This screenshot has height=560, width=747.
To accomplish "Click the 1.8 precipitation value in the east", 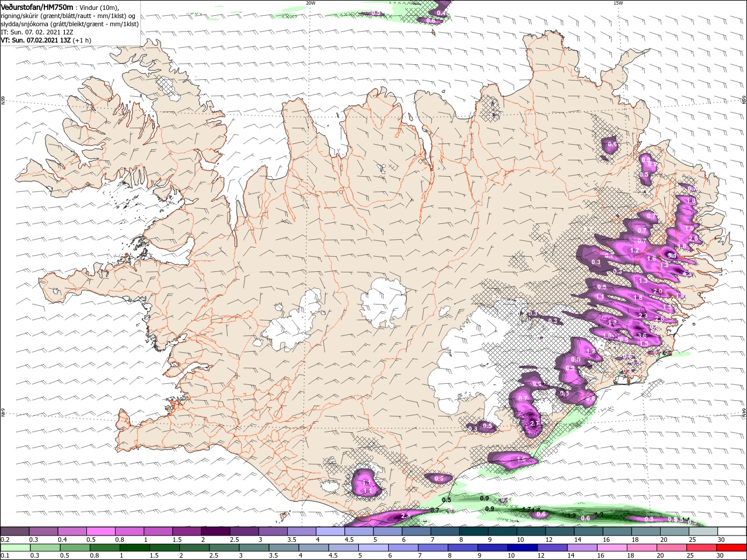I will point(638,297).
